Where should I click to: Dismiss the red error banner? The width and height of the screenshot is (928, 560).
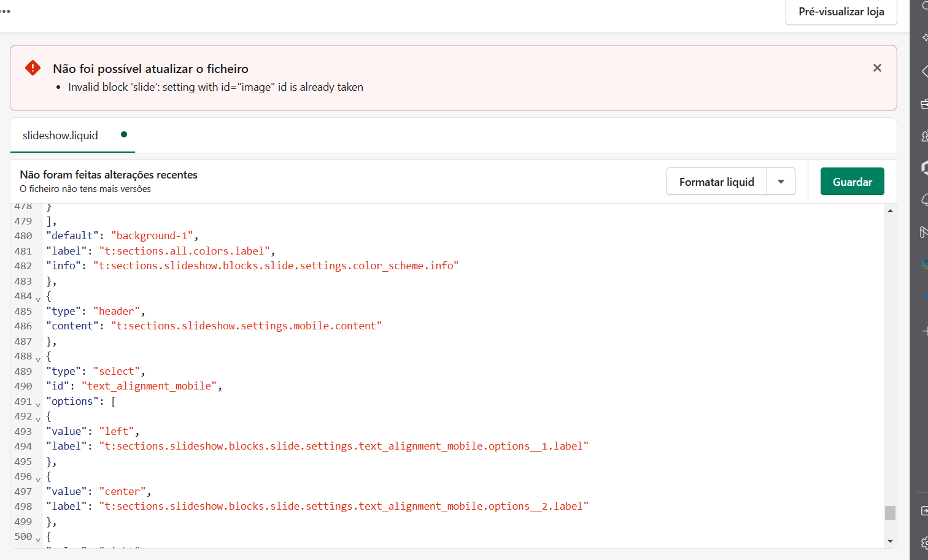[877, 68]
